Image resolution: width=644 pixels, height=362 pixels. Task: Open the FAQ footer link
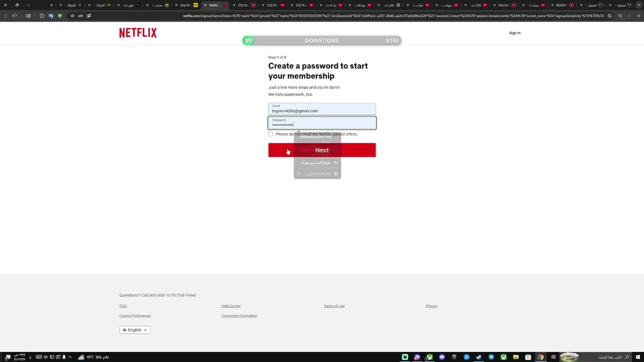(x=123, y=306)
